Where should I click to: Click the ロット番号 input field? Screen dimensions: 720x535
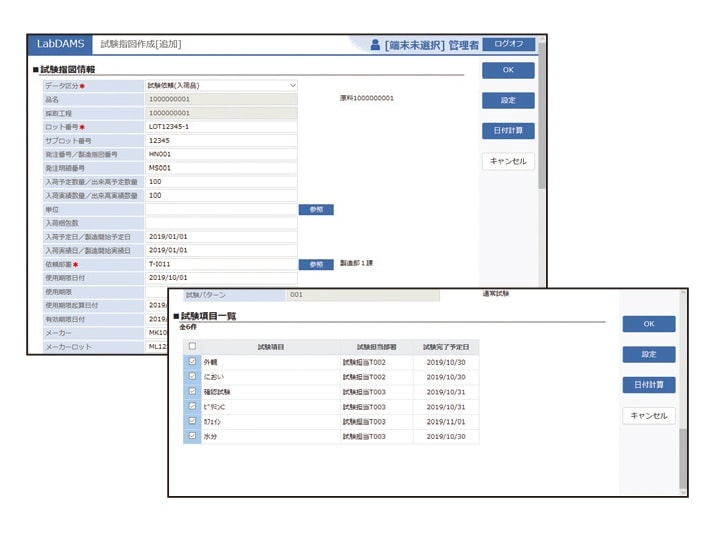pos(221,127)
